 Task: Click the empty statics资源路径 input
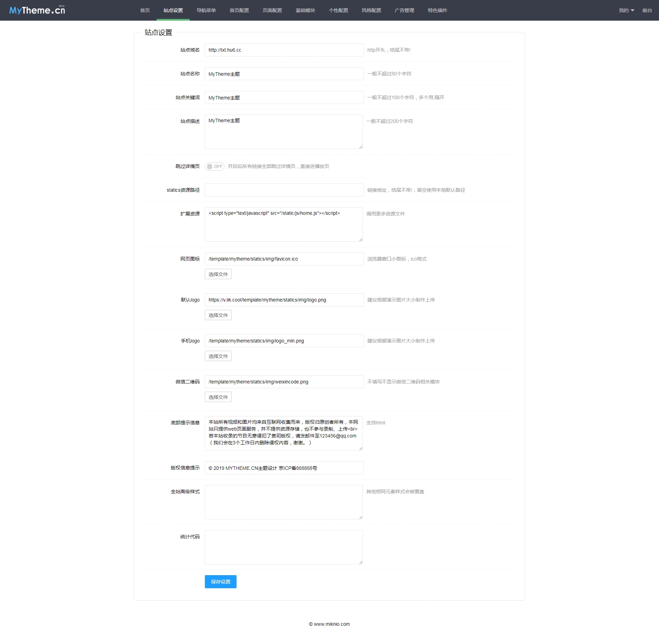click(x=284, y=190)
